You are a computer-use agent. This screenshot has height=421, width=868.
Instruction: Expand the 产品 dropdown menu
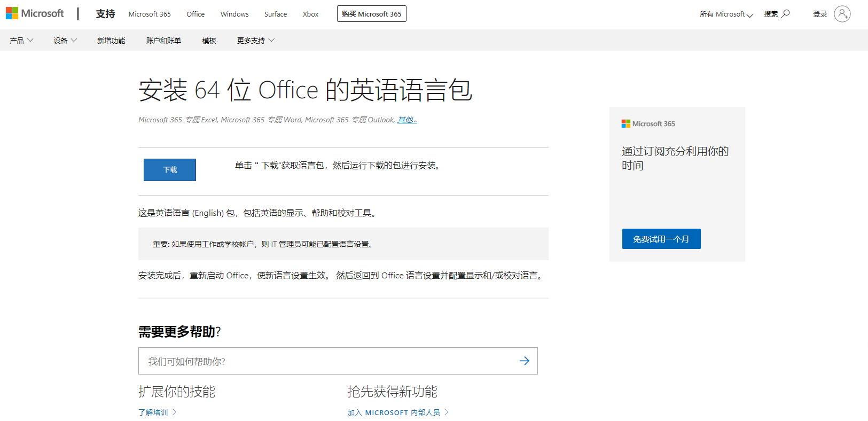click(x=21, y=41)
